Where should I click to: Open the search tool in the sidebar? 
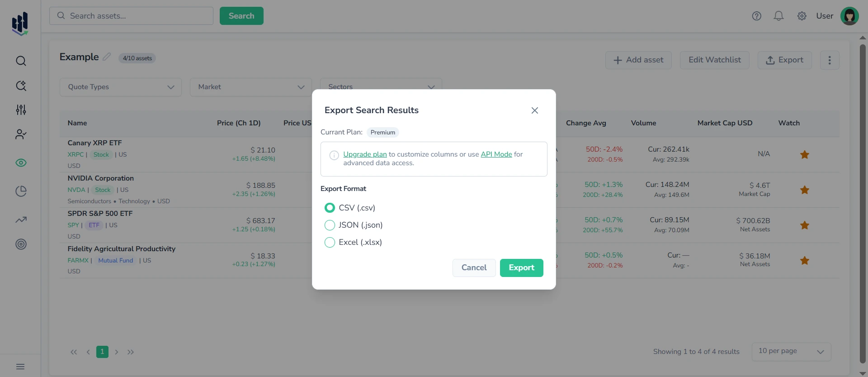coord(21,61)
